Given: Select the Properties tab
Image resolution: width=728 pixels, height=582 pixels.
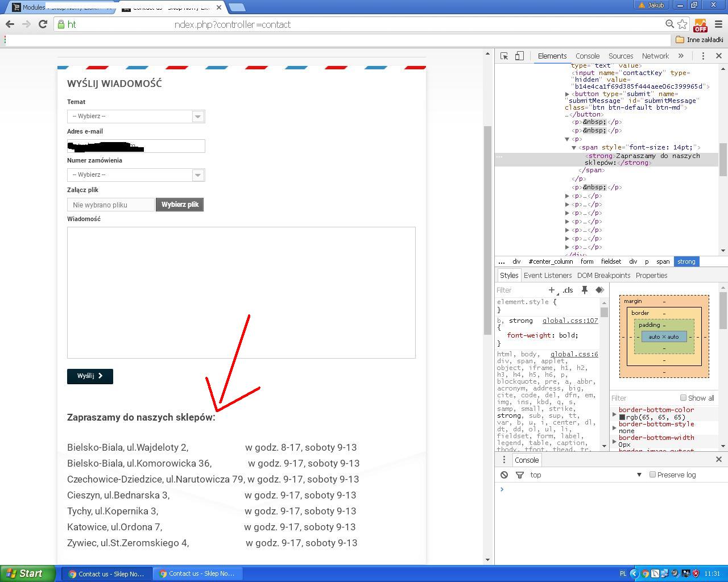Looking at the screenshot, I should pos(651,275).
